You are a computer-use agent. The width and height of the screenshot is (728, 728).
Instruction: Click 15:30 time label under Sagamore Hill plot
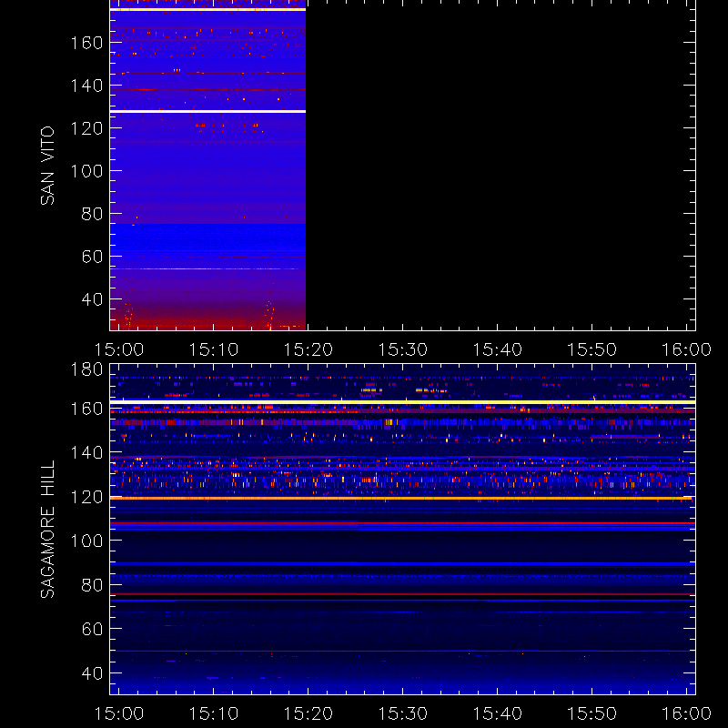pos(402,713)
